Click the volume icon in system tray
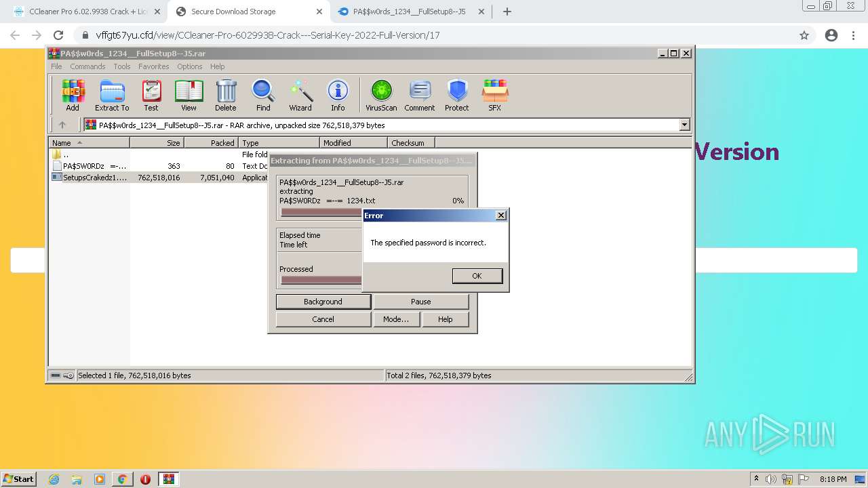The image size is (868, 488). tap(772, 479)
